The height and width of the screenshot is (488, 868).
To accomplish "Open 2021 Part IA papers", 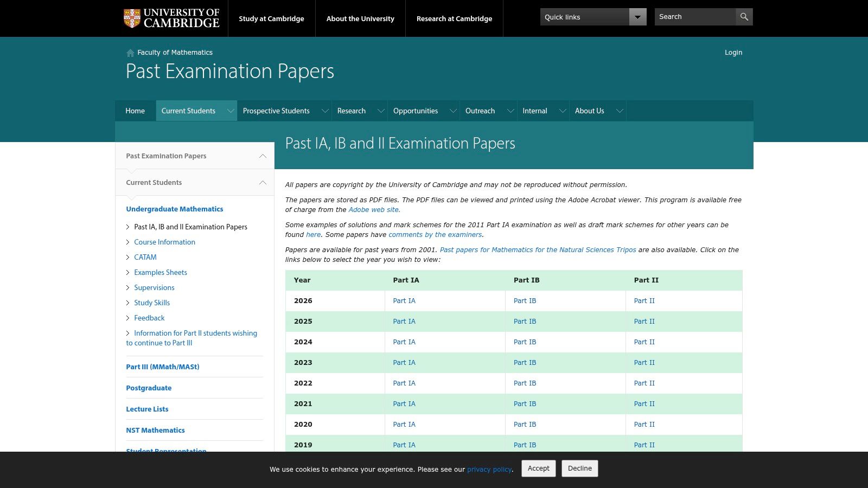I will click(x=404, y=404).
